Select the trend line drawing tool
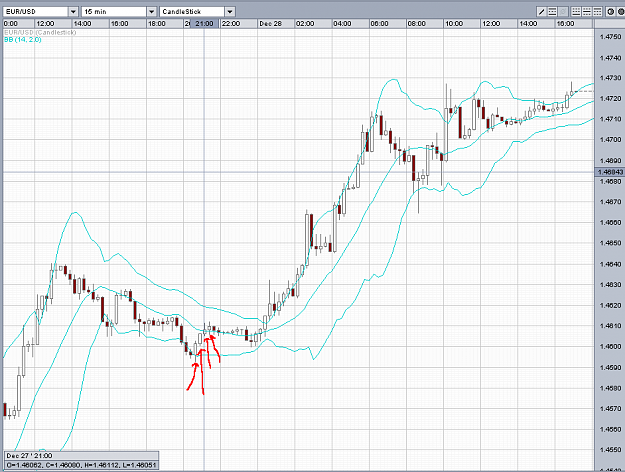This screenshot has height=472, width=625. 541,12
